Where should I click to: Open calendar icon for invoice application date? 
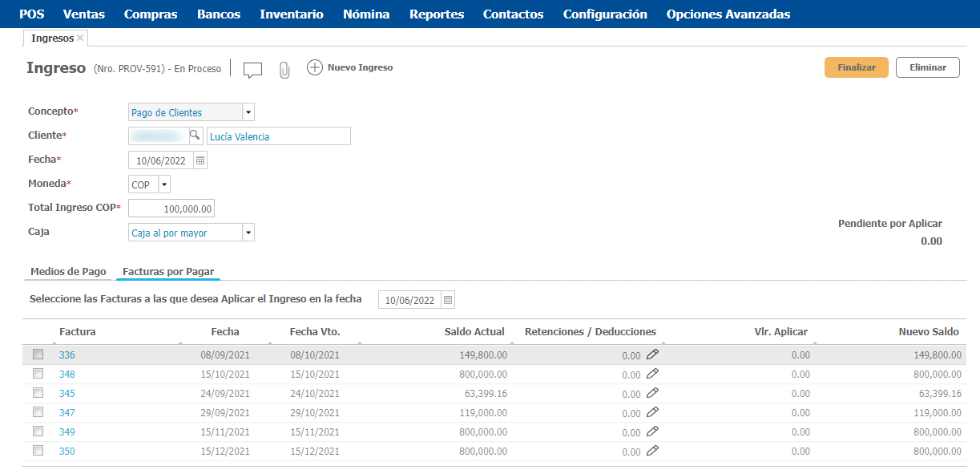(448, 300)
